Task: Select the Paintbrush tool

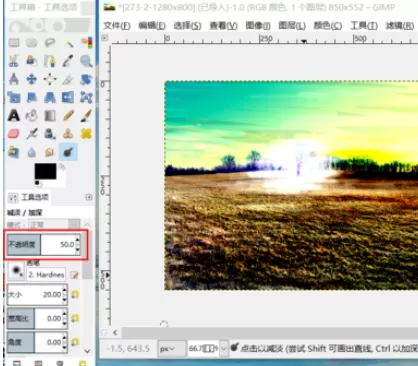Action: click(86, 116)
